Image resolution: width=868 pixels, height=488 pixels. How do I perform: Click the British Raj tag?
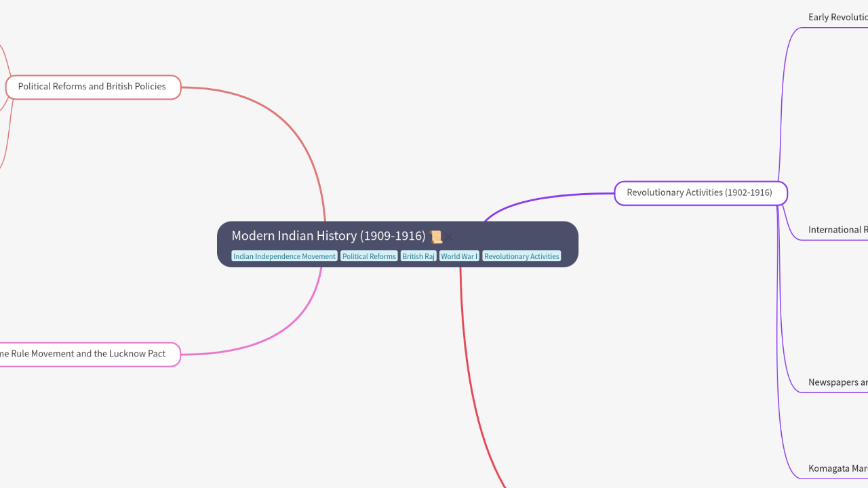(x=418, y=256)
